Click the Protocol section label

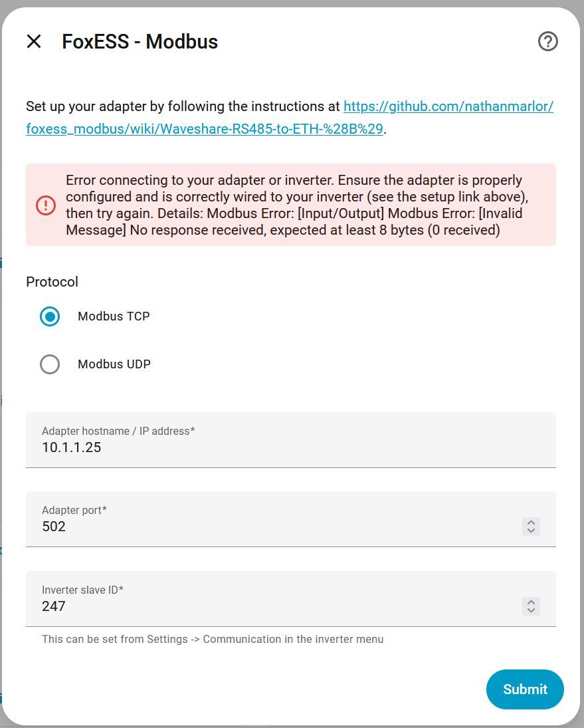point(52,282)
